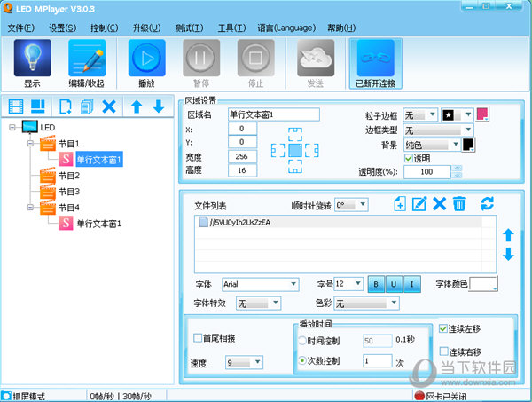Open the 文件(F) menu
This screenshot has height=402, width=532.
tap(21, 28)
